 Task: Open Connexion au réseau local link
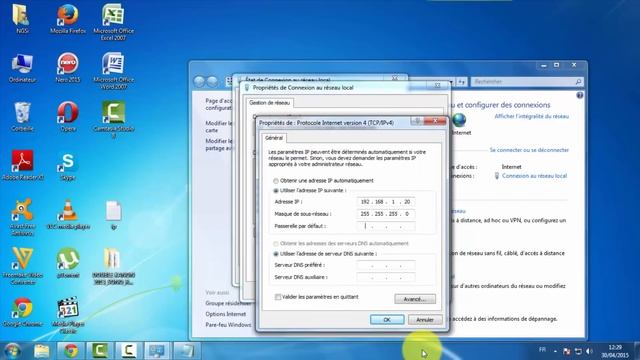click(534, 176)
